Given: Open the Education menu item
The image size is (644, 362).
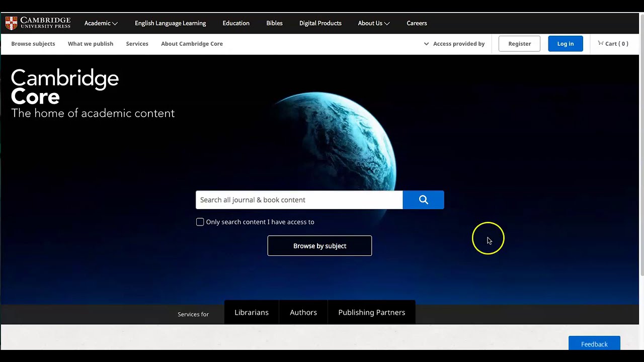Looking at the screenshot, I should [x=236, y=23].
